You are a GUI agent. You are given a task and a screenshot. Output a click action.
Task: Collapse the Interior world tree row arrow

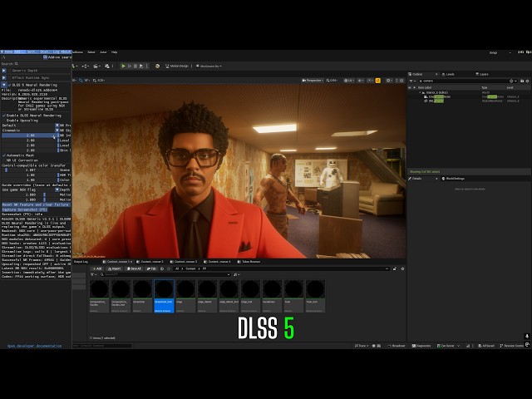pyautogui.click(x=420, y=92)
